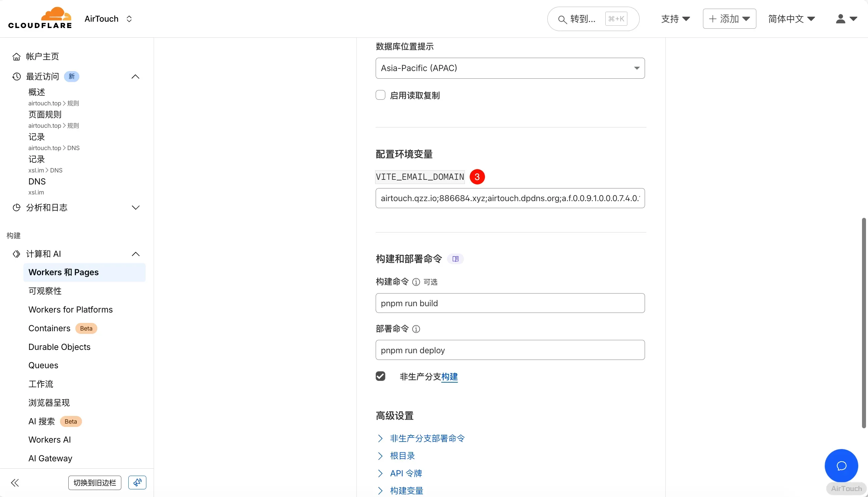Open the blue chat support bubble
Screen dimensions: 868x497
click(x=841, y=466)
